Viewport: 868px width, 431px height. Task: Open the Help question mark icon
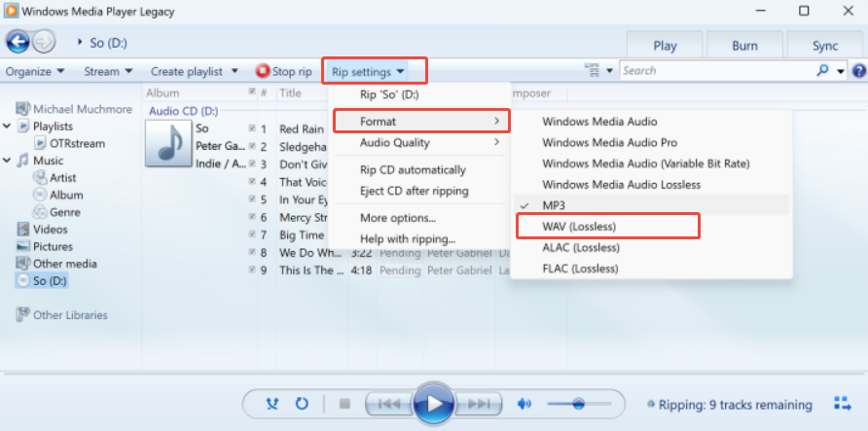point(858,71)
